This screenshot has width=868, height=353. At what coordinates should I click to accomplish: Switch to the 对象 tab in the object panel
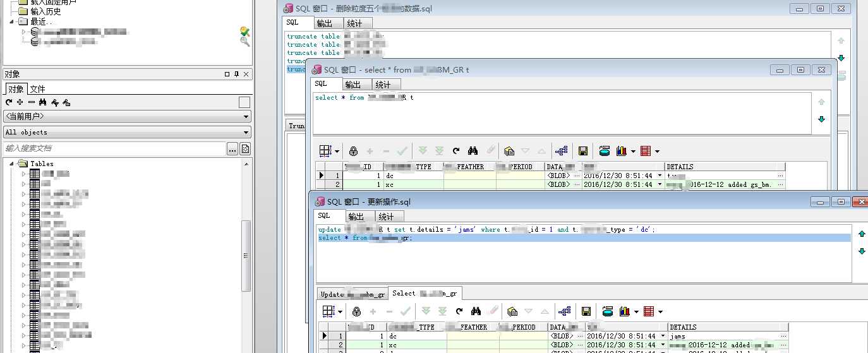[x=16, y=89]
